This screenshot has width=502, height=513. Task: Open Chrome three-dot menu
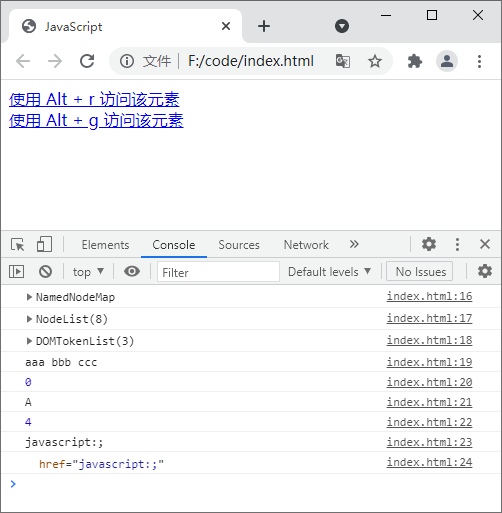point(479,61)
